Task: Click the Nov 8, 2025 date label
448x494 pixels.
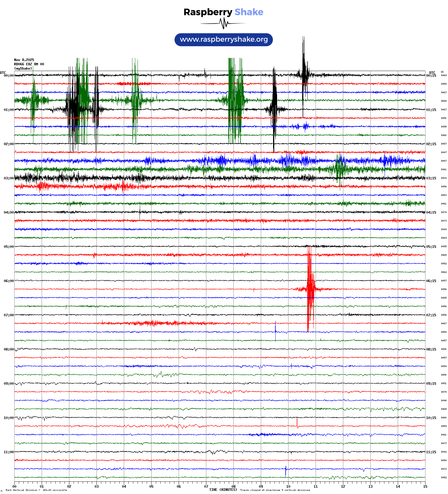Action: point(24,60)
